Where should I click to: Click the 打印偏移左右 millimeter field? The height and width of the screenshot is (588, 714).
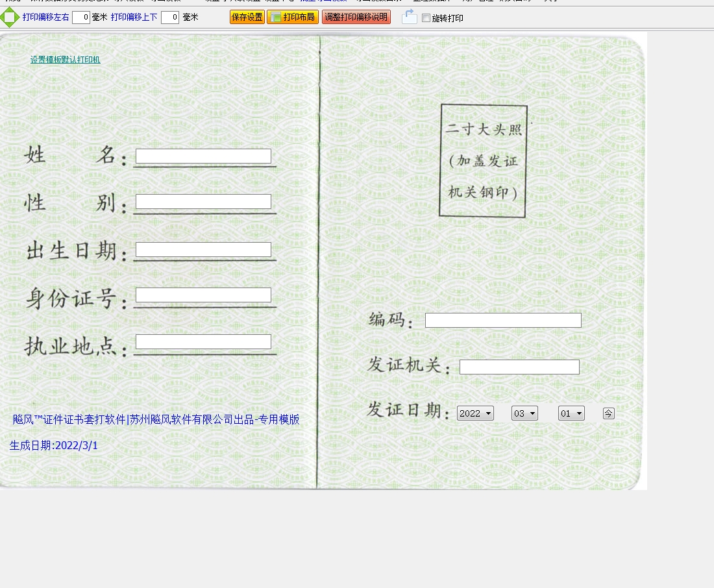coord(81,18)
